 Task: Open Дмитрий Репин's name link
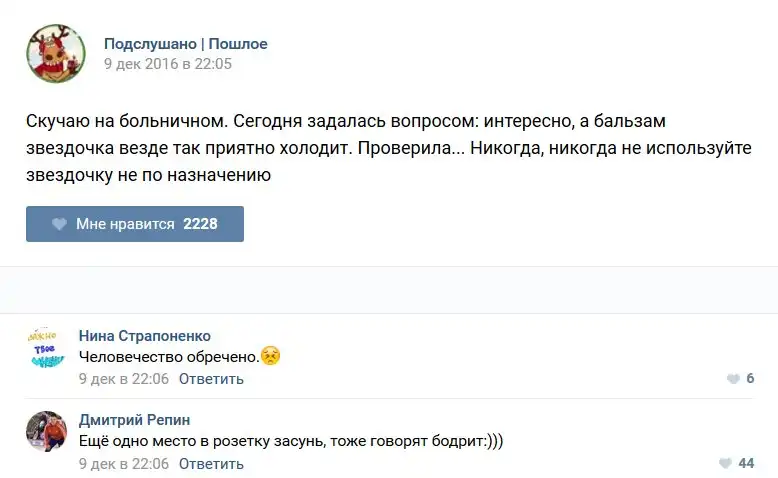pyautogui.click(x=134, y=420)
